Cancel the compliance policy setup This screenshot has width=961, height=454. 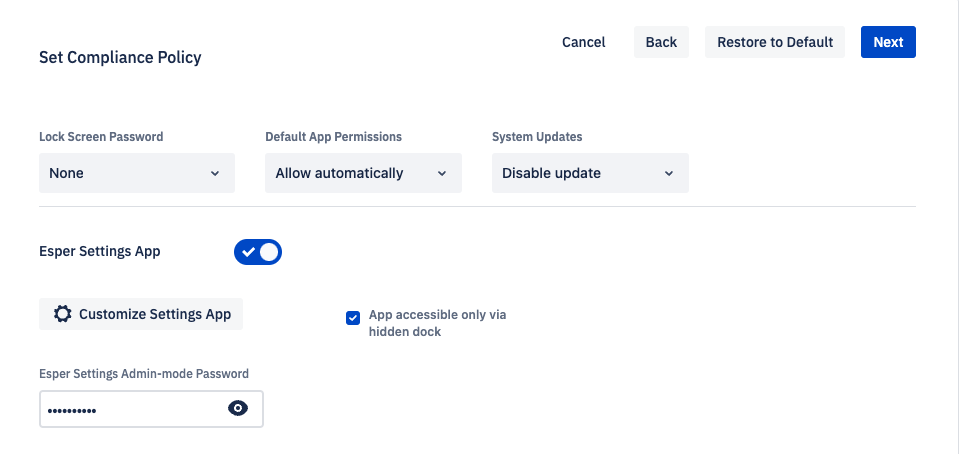583,42
